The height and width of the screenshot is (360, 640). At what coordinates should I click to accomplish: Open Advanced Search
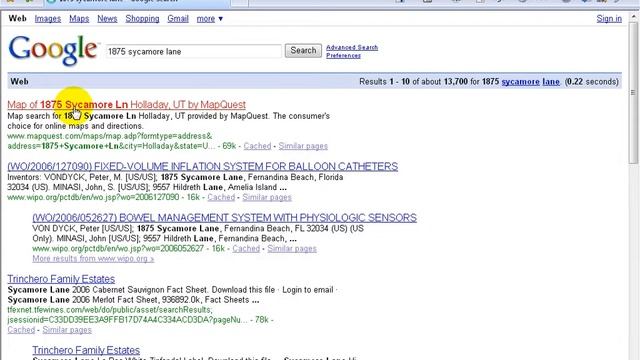click(x=352, y=47)
